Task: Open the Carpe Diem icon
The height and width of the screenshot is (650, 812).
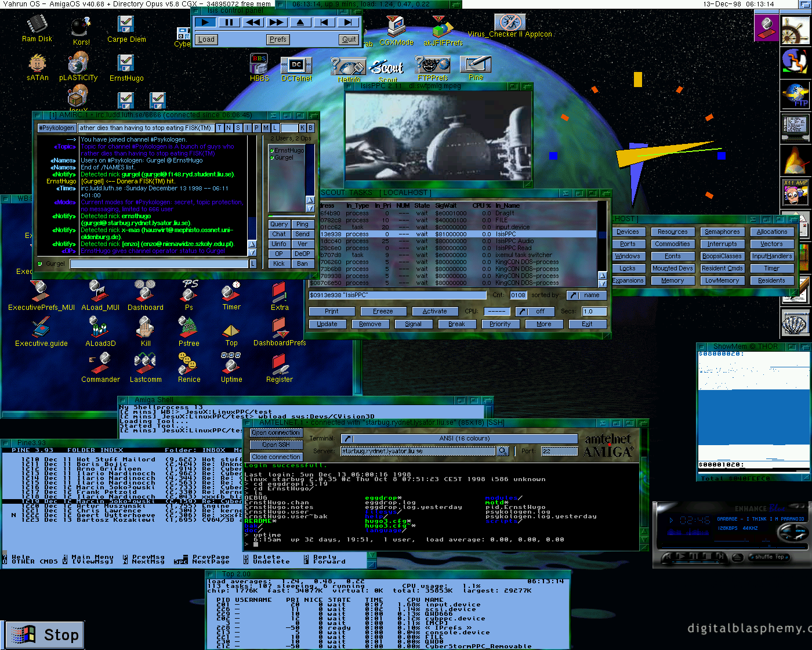Action: pos(126,29)
